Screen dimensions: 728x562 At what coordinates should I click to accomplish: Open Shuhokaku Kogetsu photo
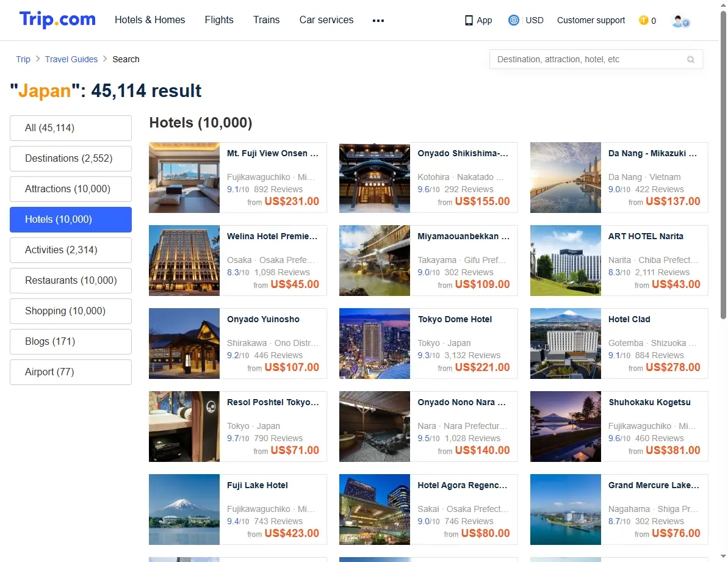pos(566,427)
